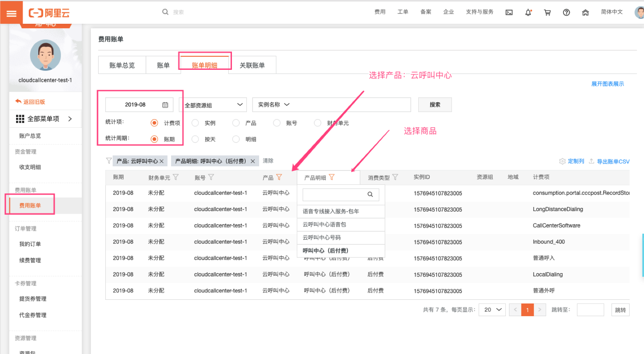This screenshot has width=644, height=354.
Task: Filter the 产品明细 column
Action: pos(331,177)
